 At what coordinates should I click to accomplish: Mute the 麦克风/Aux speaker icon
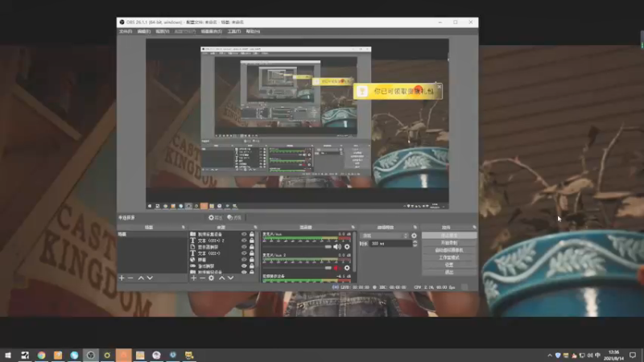click(x=337, y=247)
